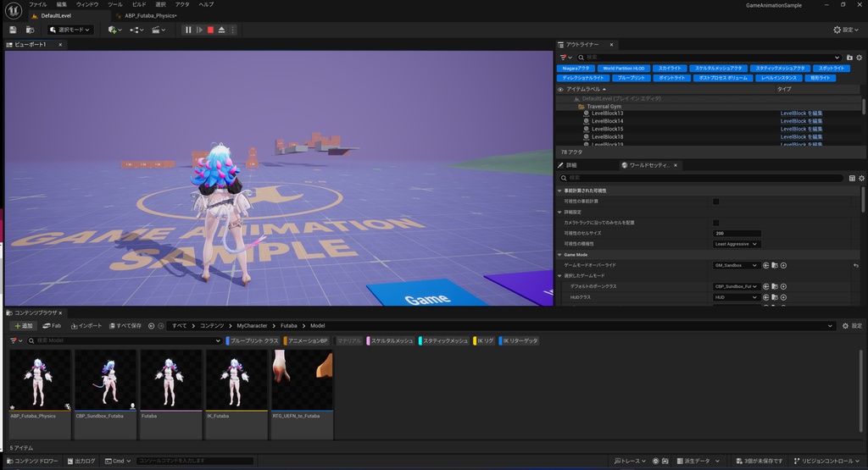Click LevelBlock を編集 link for LevelBlock18
The image size is (868, 470).
click(x=801, y=137)
